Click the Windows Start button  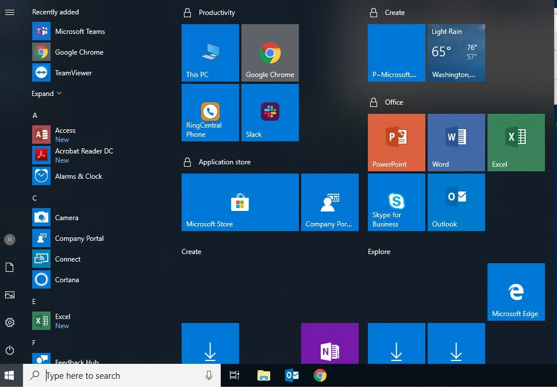click(10, 375)
